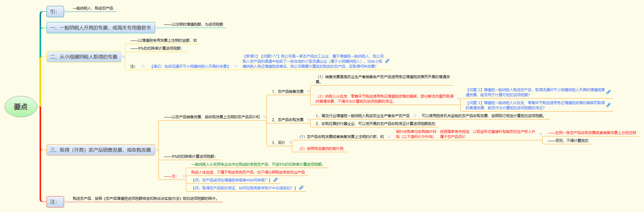This screenshot has height=212, width=644.
Task: Click 9%的扣除率计算进项税额 under section 二
Action: pos(156,49)
